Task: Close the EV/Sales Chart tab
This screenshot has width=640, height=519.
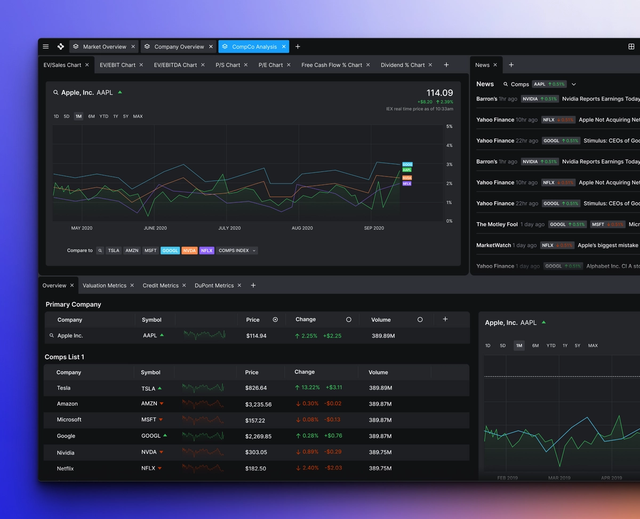Action: 87,65
